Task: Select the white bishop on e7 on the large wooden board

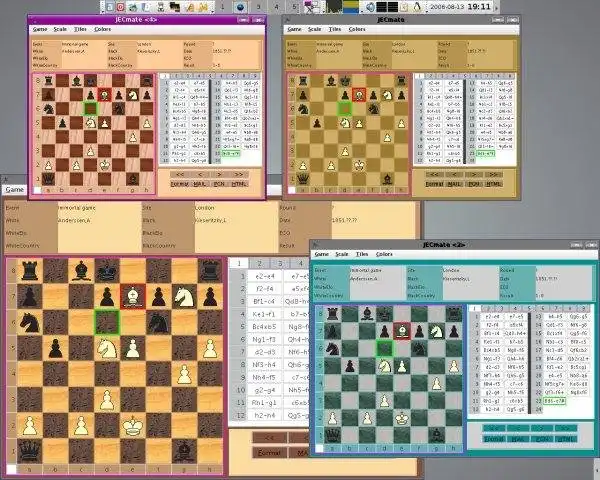Action: (x=132, y=296)
